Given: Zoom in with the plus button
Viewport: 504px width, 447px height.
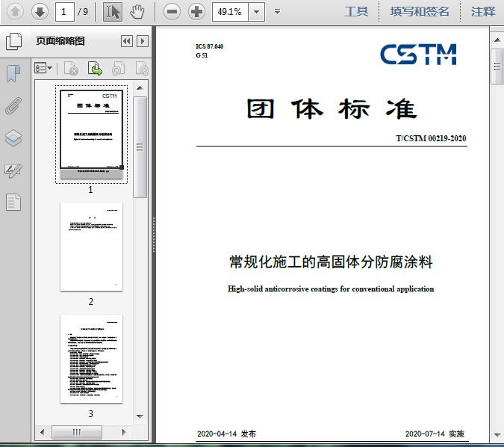Looking at the screenshot, I should tap(196, 11).
